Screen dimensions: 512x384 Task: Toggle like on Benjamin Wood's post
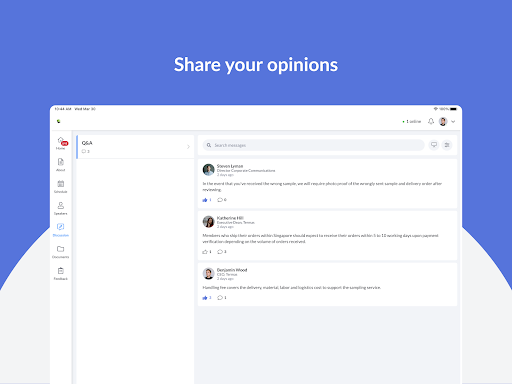click(205, 298)
